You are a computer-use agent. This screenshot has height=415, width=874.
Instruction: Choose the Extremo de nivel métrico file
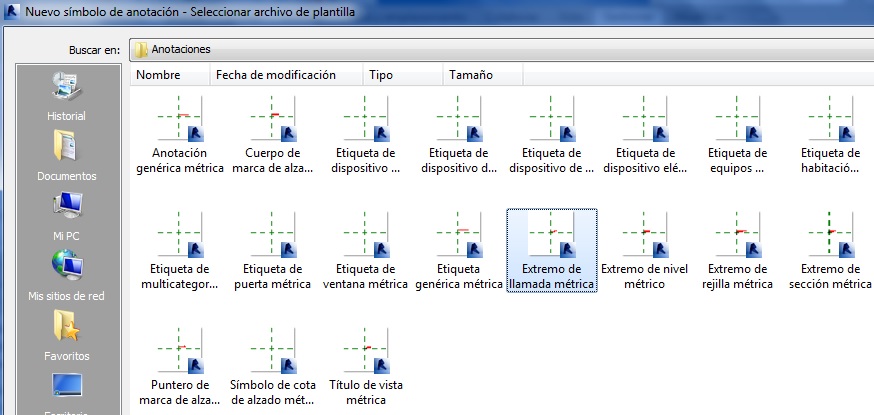coord(645,237)
